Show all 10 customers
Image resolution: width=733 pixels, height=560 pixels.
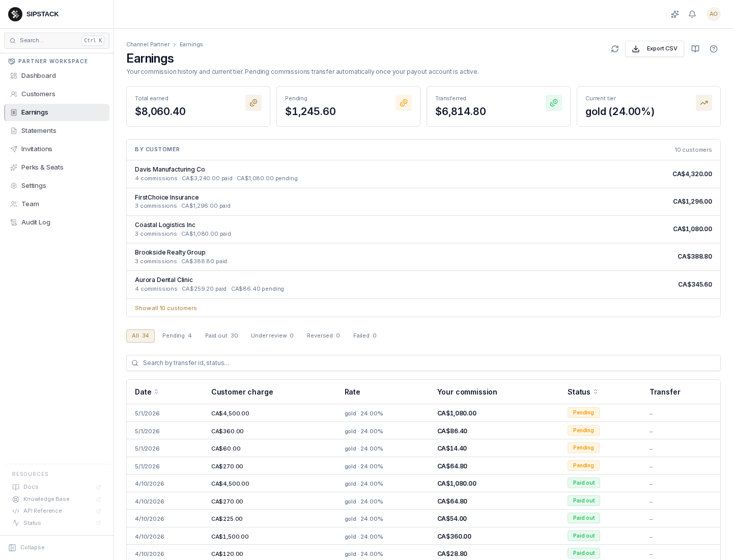click(x=166, y=309)
